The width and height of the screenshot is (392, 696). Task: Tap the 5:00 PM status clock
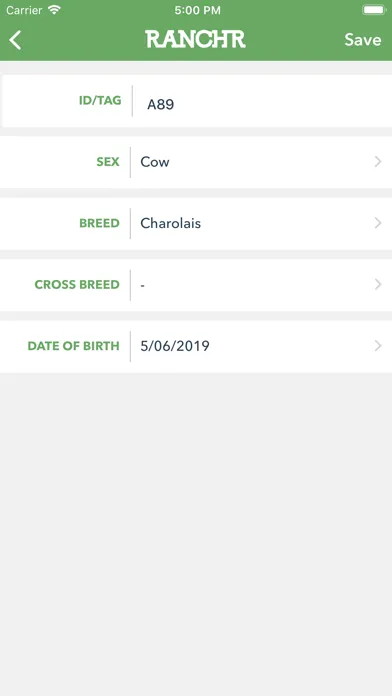point(198,11)
